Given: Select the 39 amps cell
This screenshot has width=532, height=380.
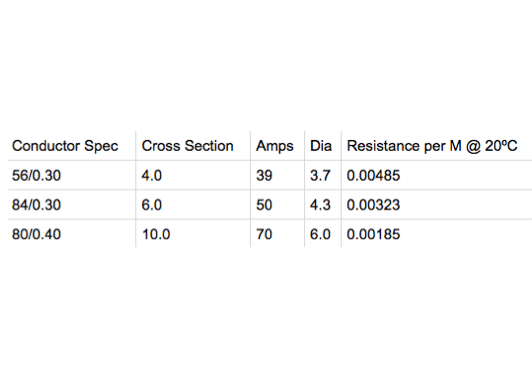Looking at the screenshot, I should click(264, 175).
